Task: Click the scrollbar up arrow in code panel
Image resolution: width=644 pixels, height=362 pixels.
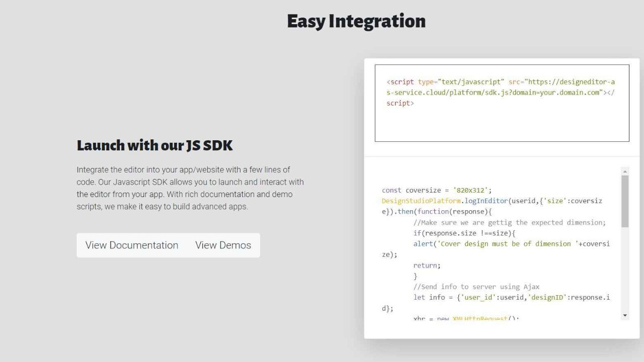Action: pos(624,171)
